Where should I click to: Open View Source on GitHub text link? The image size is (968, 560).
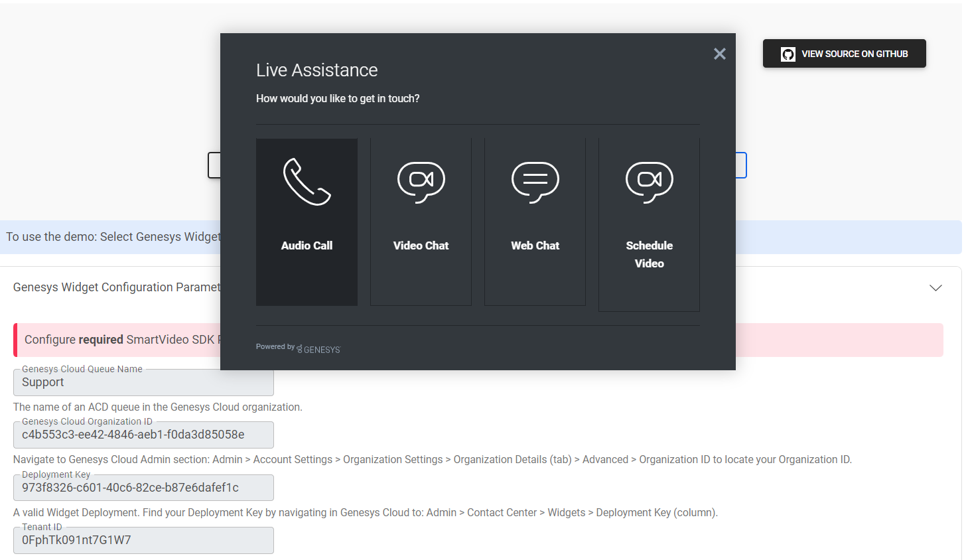854,54
